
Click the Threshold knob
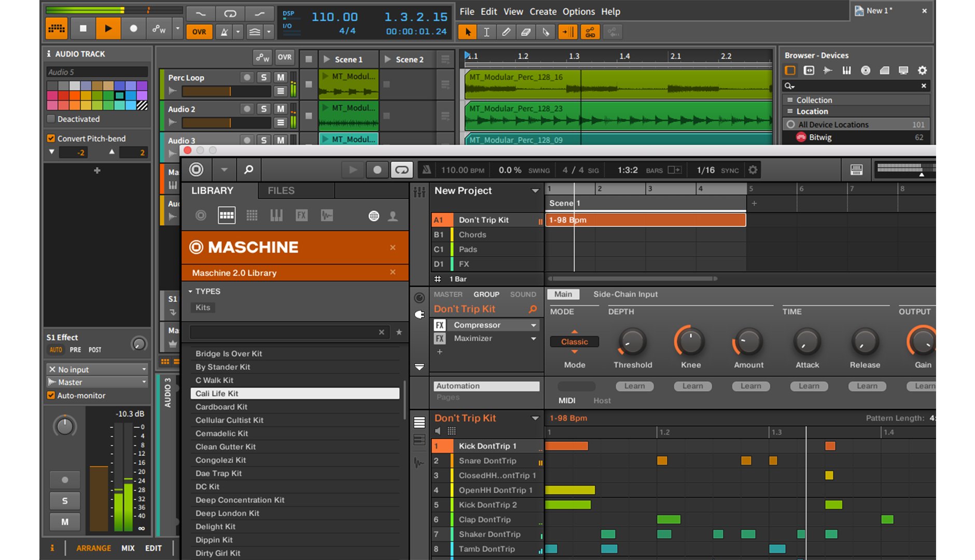[632, 342]
